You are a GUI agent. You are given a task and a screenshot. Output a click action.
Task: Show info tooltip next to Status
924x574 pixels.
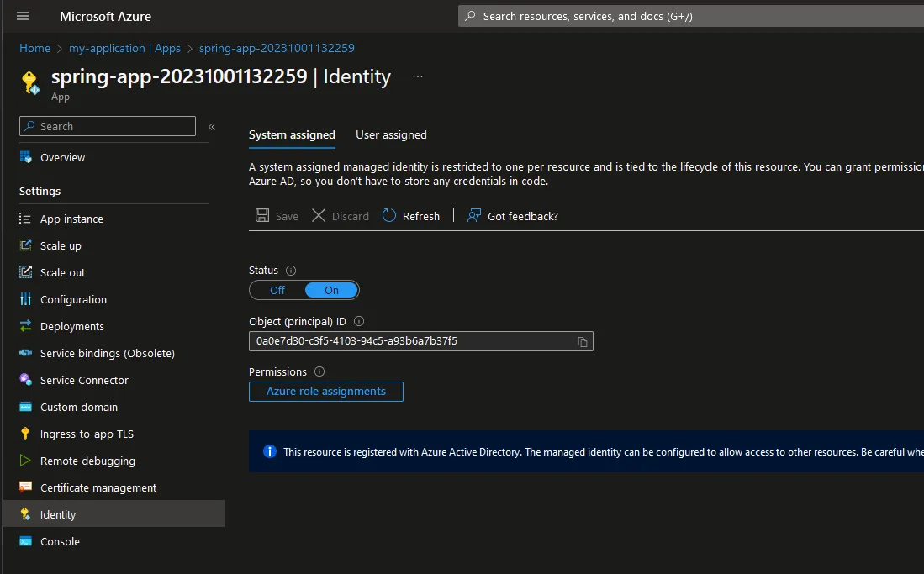click(x=291, y=271)
